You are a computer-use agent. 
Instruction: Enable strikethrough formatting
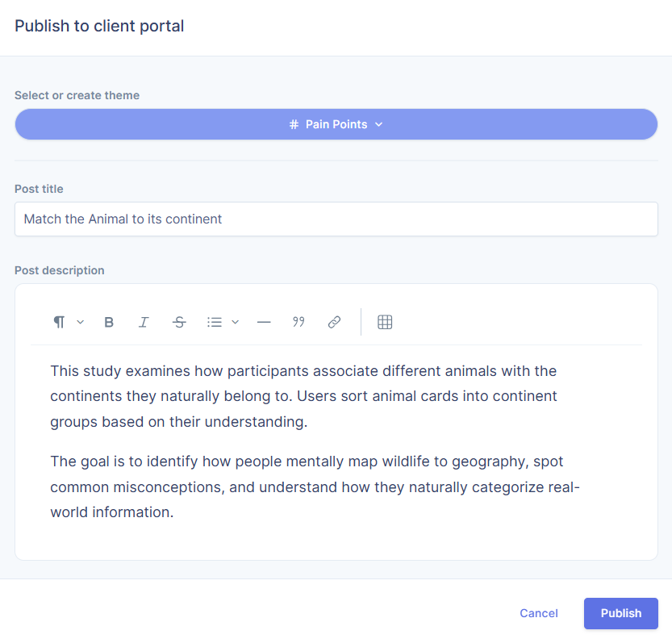[x=179, y=321]
